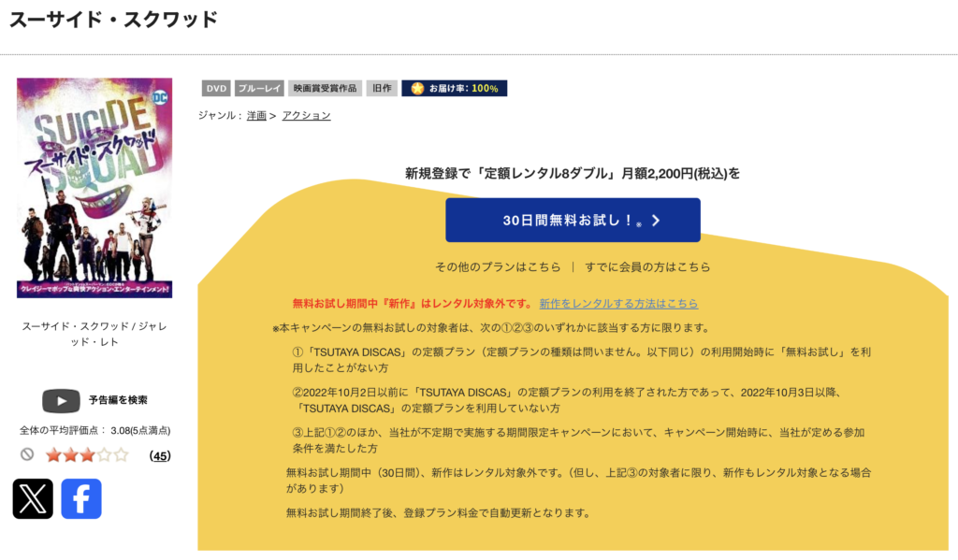
Task: Open アクション genre link
Action: [306, 115]
